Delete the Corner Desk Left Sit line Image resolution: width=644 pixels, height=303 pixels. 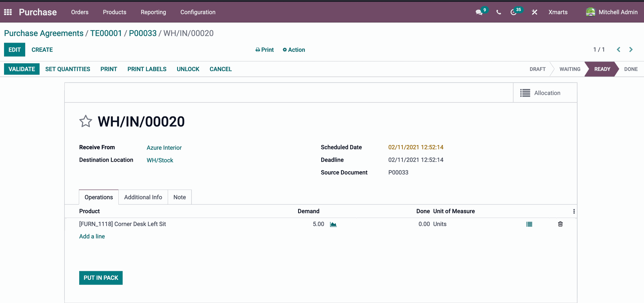point(560,224)
